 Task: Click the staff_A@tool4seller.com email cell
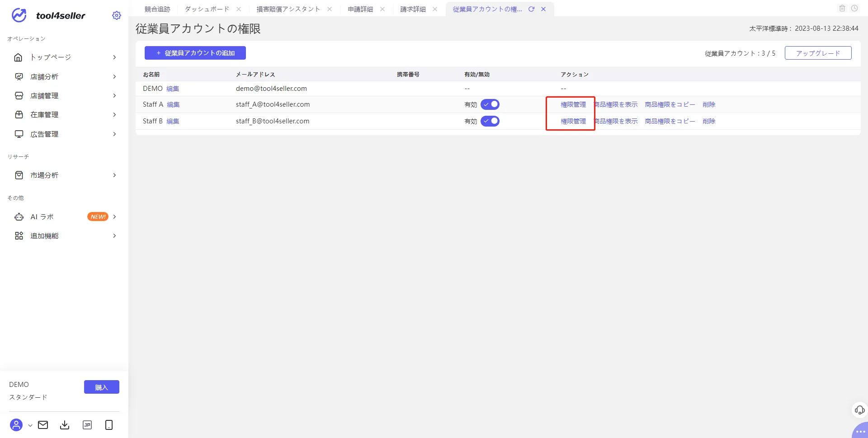(x=273, y=104)
